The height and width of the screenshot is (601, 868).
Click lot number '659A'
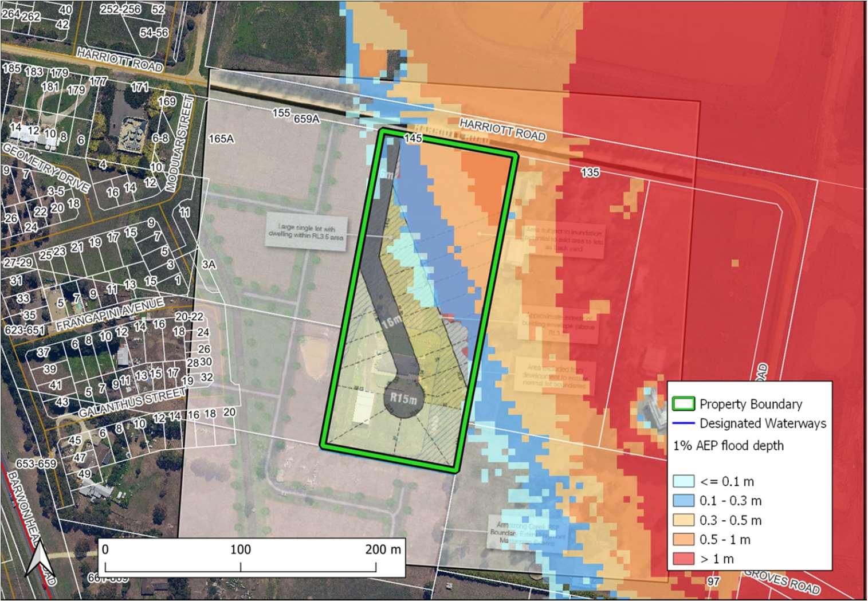click(306, 119)
